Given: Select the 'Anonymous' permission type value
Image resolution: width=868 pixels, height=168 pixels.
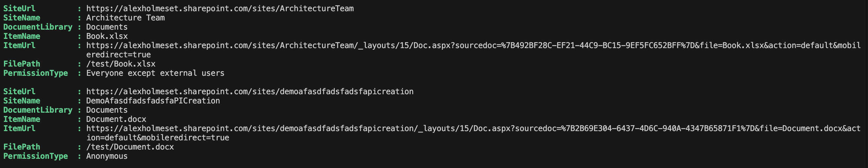Looking at the screenshot, I should click(x=107, y=156).
